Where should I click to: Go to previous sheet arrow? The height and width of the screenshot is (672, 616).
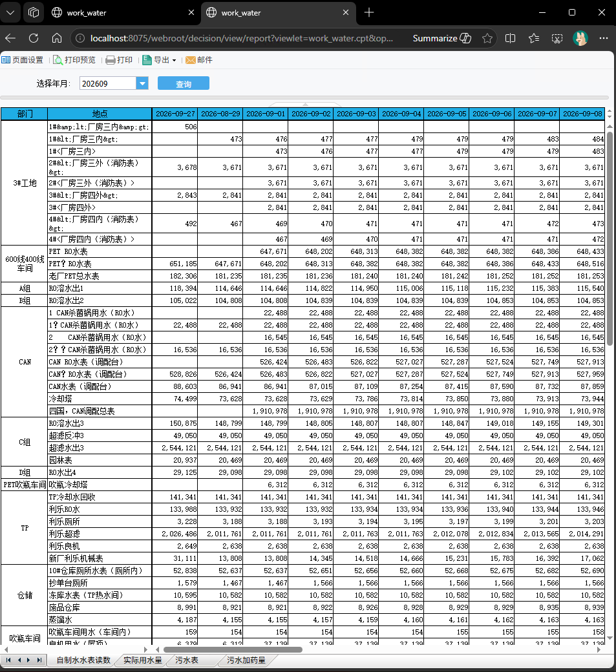point(19,660)
